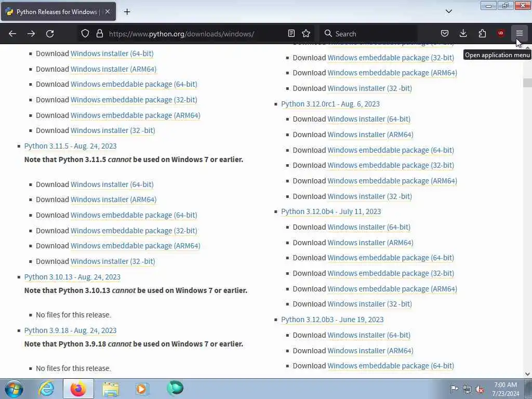
Task: Select the Python Releases for Windows tab
Action: 58,11
